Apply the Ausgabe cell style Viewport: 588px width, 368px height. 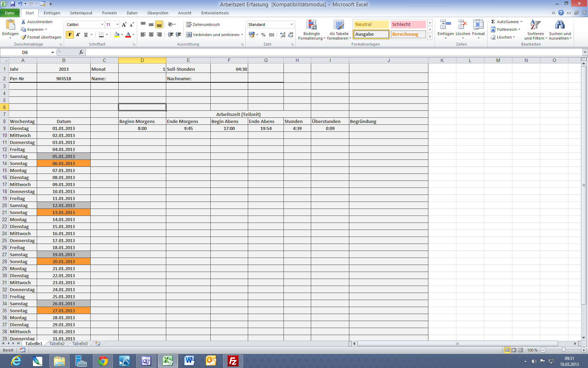(371, 34)
